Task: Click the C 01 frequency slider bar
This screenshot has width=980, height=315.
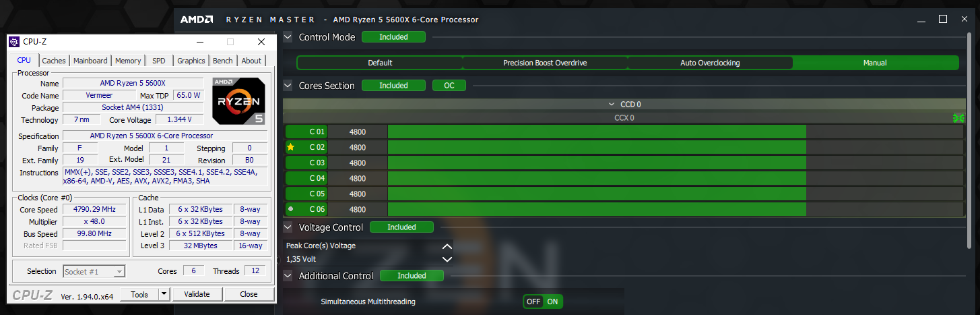Action: pyautogui.click(x=676, y=132)
